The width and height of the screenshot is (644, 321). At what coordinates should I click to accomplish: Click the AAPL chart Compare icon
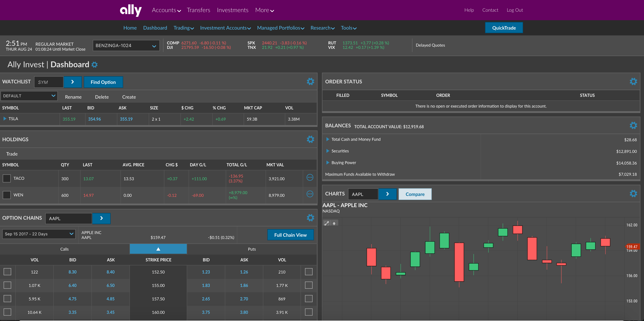pos(415,194)
